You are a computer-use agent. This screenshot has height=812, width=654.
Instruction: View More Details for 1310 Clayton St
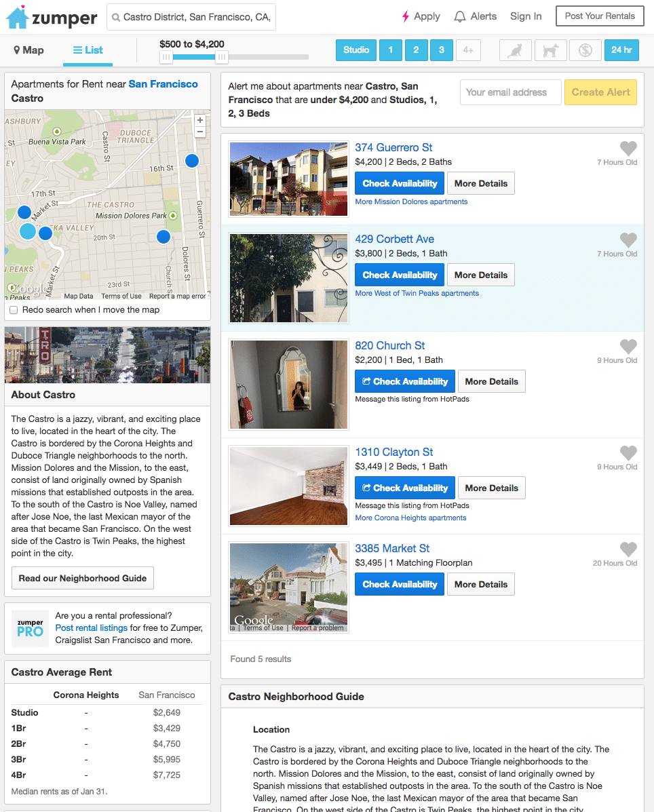pos(491,488)
